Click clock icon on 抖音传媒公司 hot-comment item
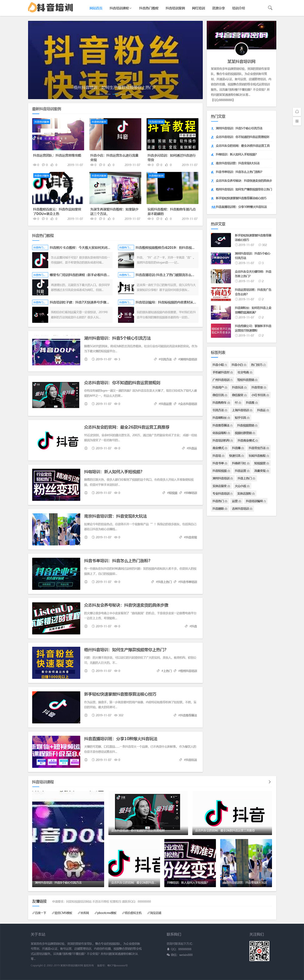 click(x=237, y=335)
